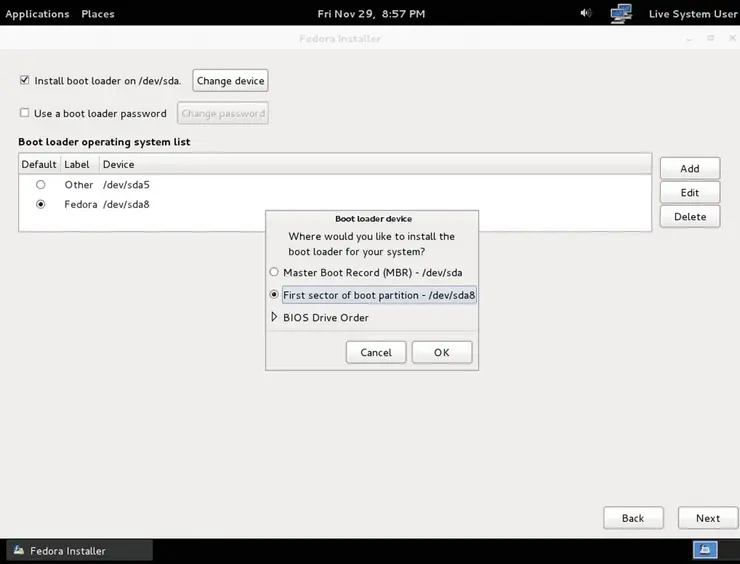This screenshot has height=564, width=740.
Task: Select First sector of boot partition option
Action: (274, 295)
